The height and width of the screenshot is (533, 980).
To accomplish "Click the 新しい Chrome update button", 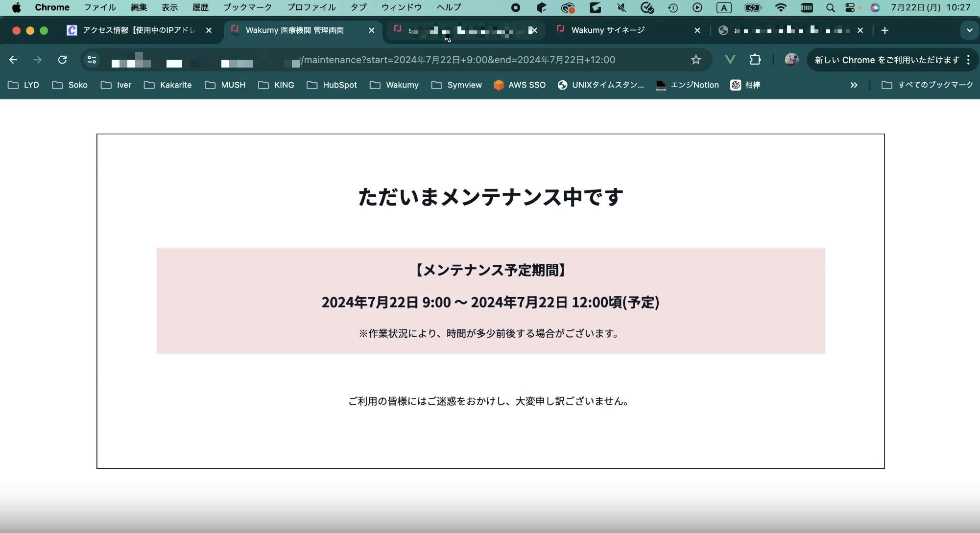I will [887, 60].
